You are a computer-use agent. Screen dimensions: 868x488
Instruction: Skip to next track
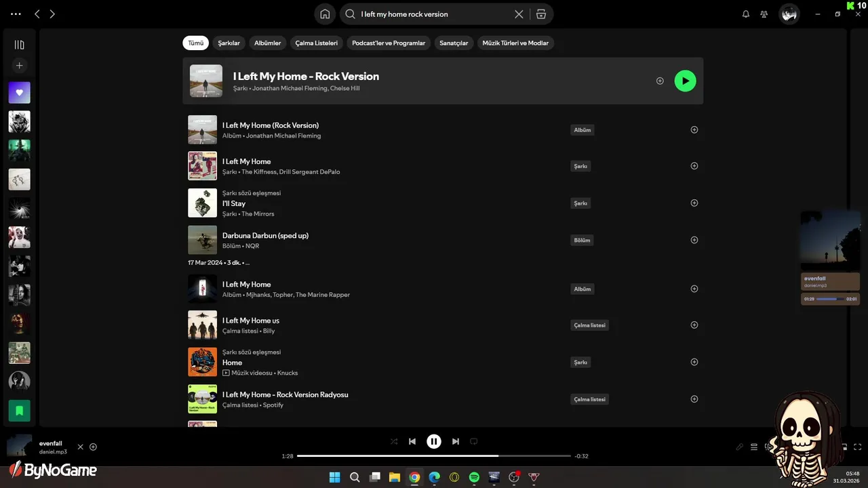[456, 441]
